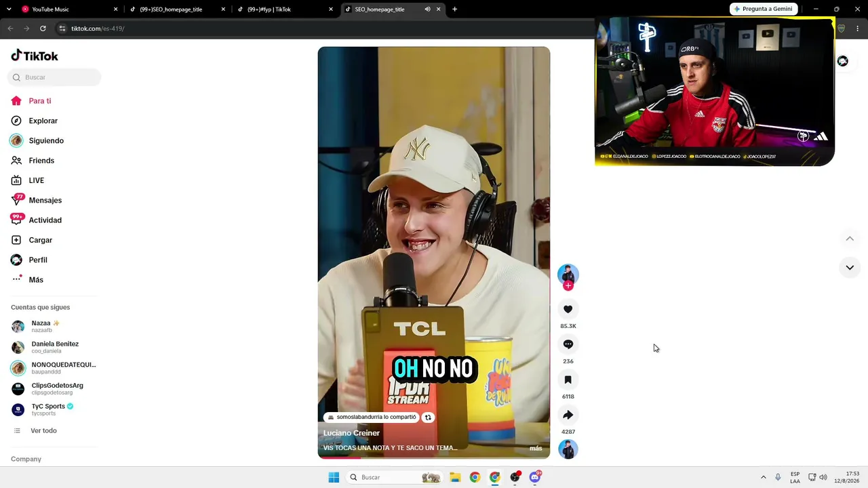Open File Explorer from the taskbar

click(455, 477)
